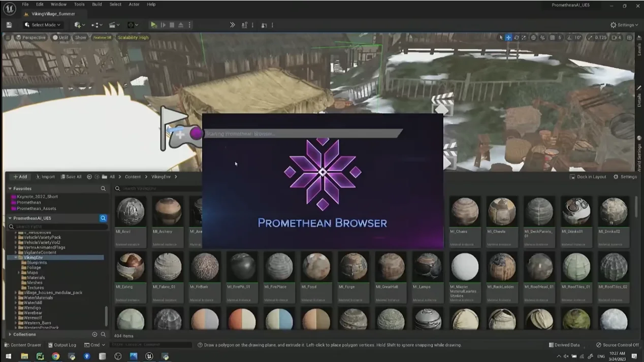Expand the Collections section
Screen dimensions: 644x362
[x=10, y=335]
